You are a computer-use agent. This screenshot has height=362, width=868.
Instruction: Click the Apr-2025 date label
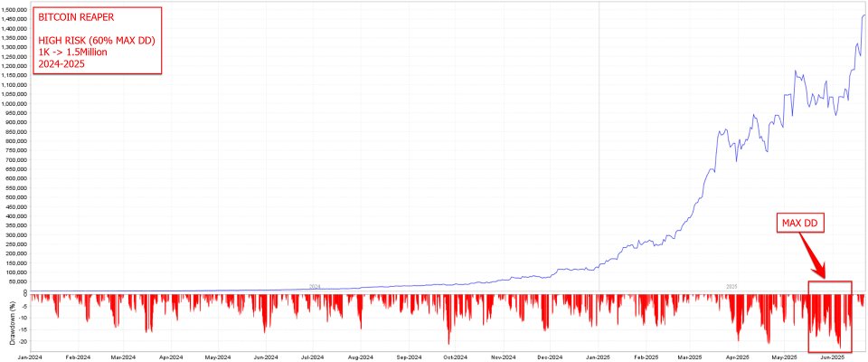coord(736,357)
